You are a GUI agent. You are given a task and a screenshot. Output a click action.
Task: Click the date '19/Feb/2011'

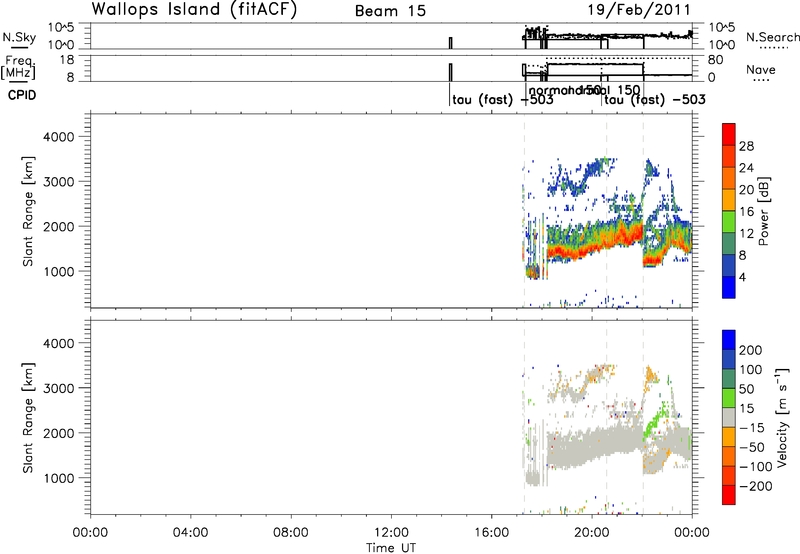pos(639,10)
